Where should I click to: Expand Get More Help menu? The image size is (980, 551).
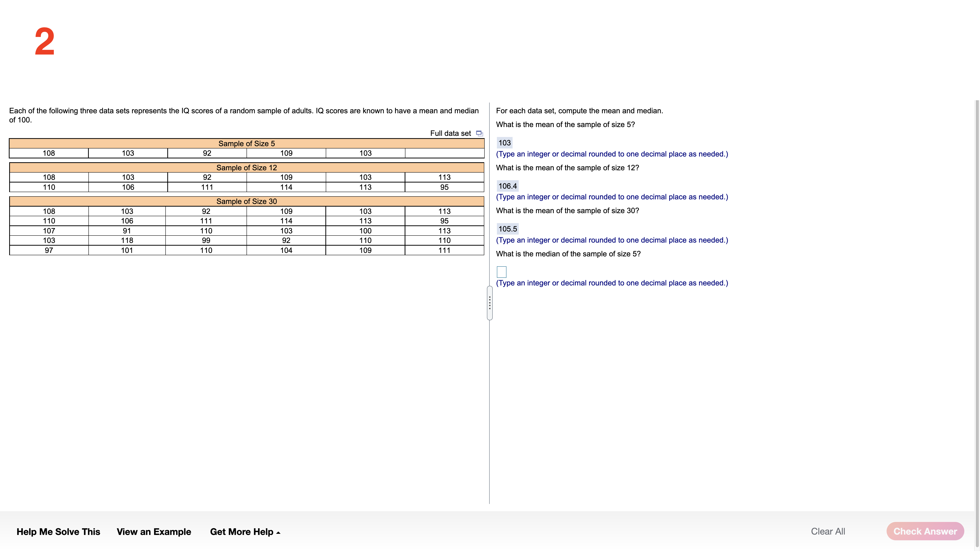(245, 532)
